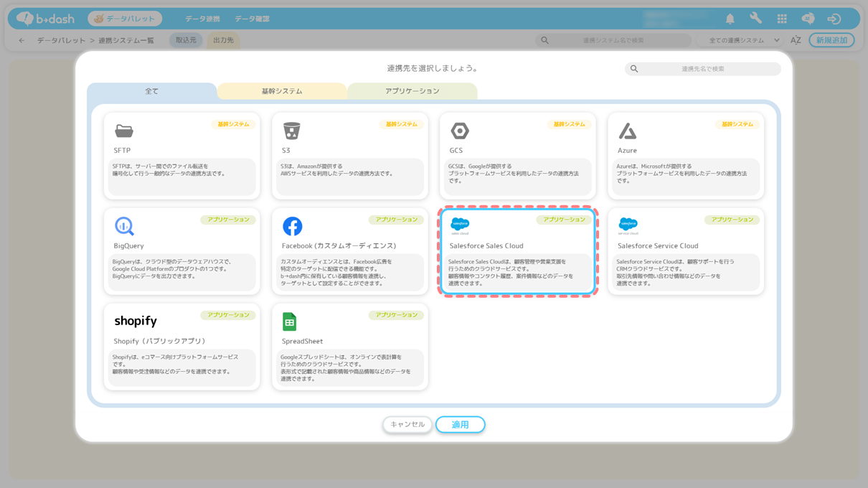Viewport: 868px width, 488px height.
Task: Open notifications bell in header
Action: [x=730, y=19]
